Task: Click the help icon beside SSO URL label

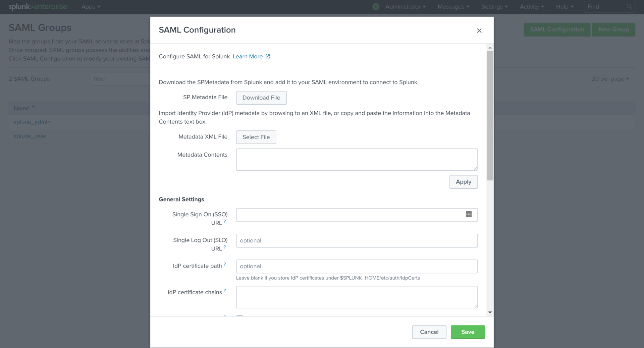Action: 225,221
